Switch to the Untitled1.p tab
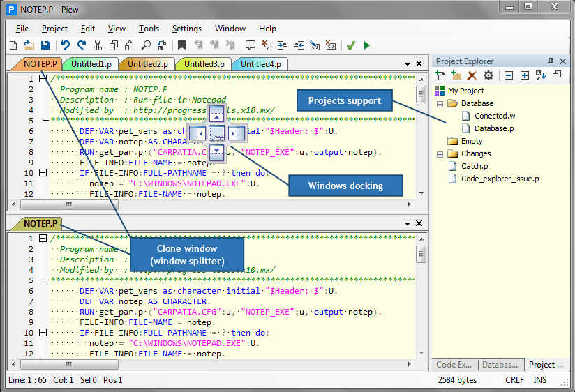This screenshot has height=392, width=575. point(91,64)
